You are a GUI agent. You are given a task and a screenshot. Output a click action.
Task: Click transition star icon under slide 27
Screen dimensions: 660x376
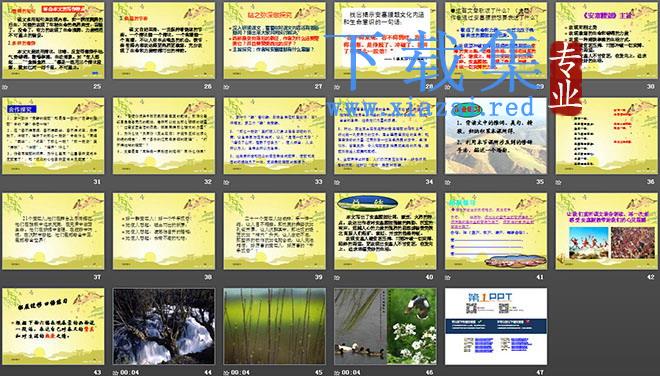(x=226, y=87)
